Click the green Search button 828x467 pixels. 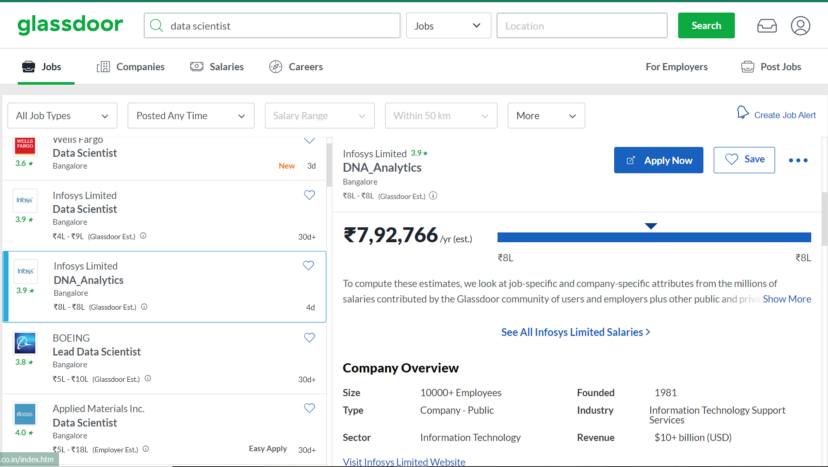pos(706,25)
